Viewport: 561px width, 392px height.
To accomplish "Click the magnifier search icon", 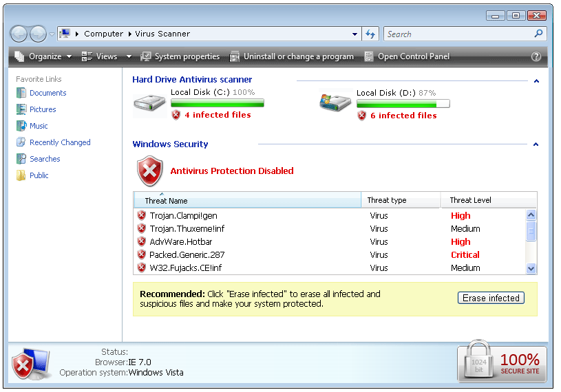I will (538, 34).
